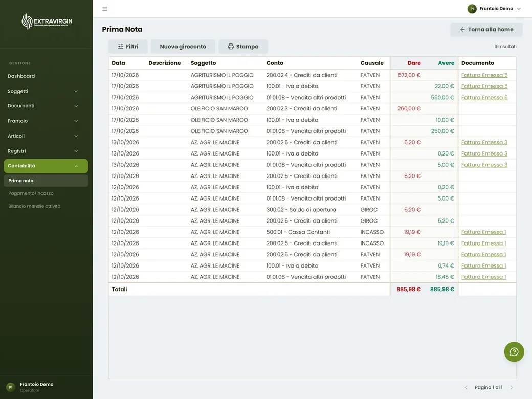Click Frantoio Demo Operatore in sidebar footer
Viewport: 532px width, 399px height.
37,387
